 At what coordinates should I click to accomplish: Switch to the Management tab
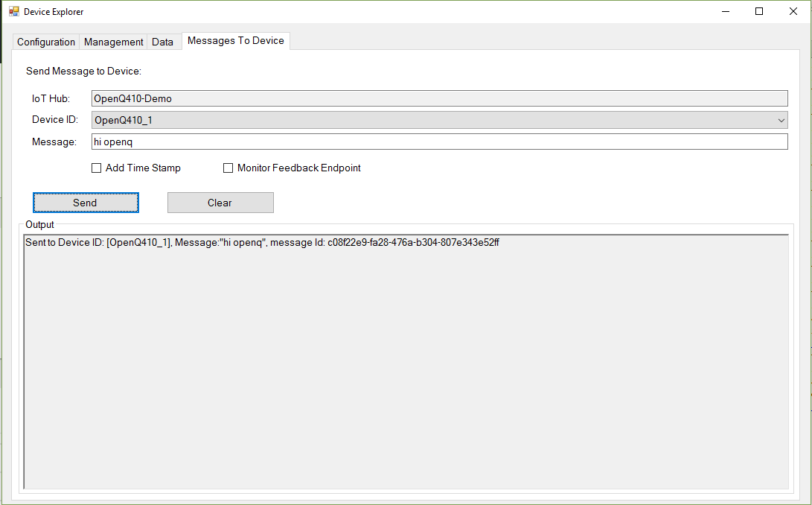(x=113, y=42)
